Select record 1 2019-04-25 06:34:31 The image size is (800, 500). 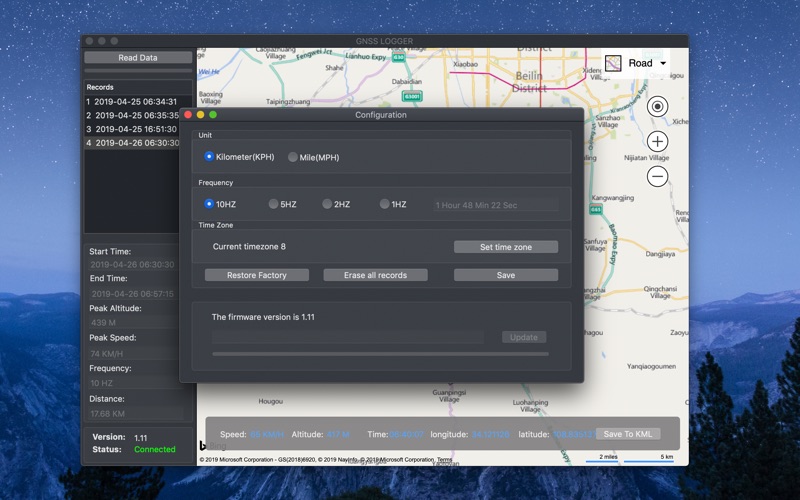(132, 102)
